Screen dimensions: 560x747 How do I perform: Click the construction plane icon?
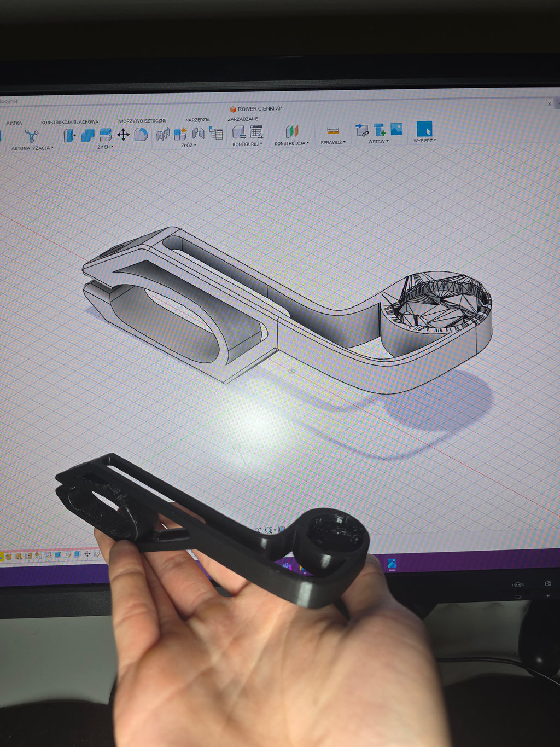coord(291,131)
